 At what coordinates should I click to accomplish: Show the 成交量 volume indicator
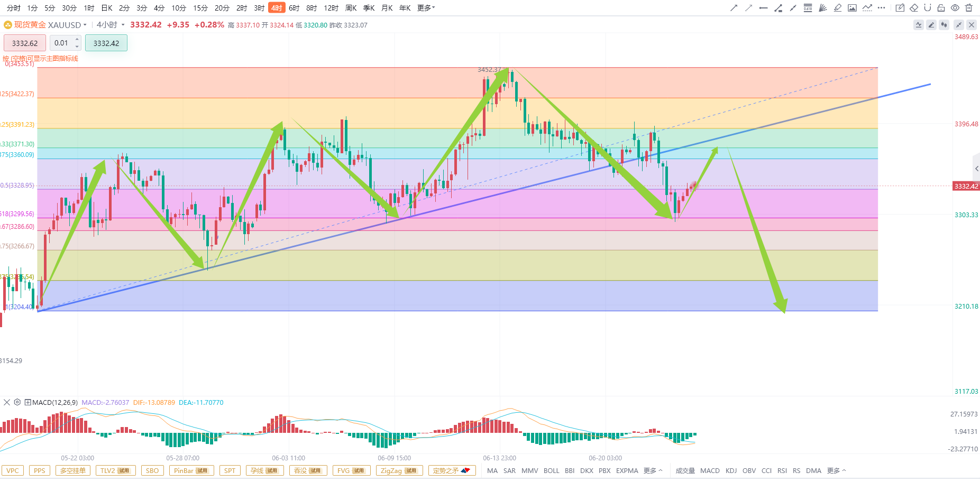point(685,470)
